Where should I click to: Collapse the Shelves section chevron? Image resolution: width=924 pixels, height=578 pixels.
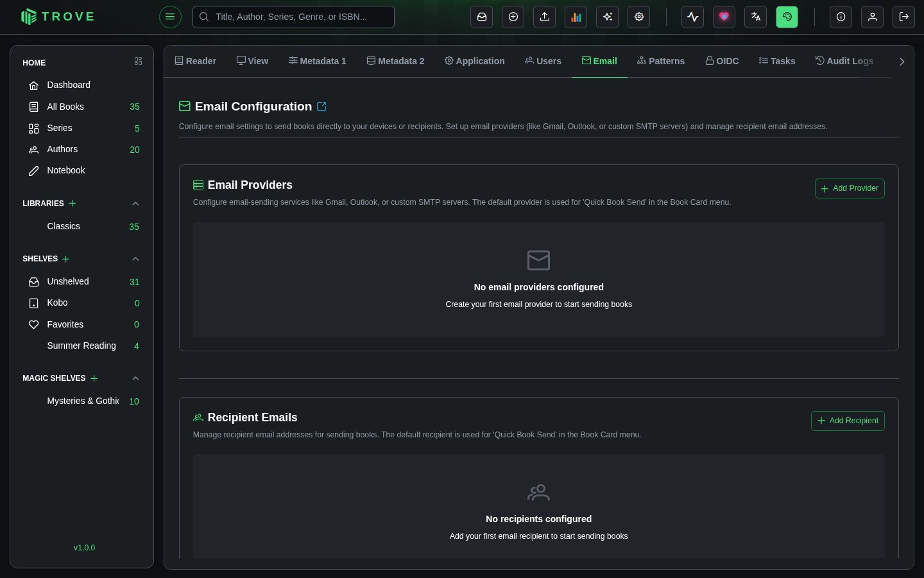[x=135, y=259]
